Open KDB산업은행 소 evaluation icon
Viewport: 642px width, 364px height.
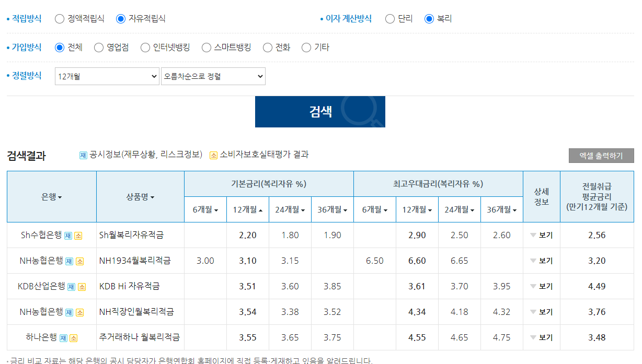tap(82, 287)
